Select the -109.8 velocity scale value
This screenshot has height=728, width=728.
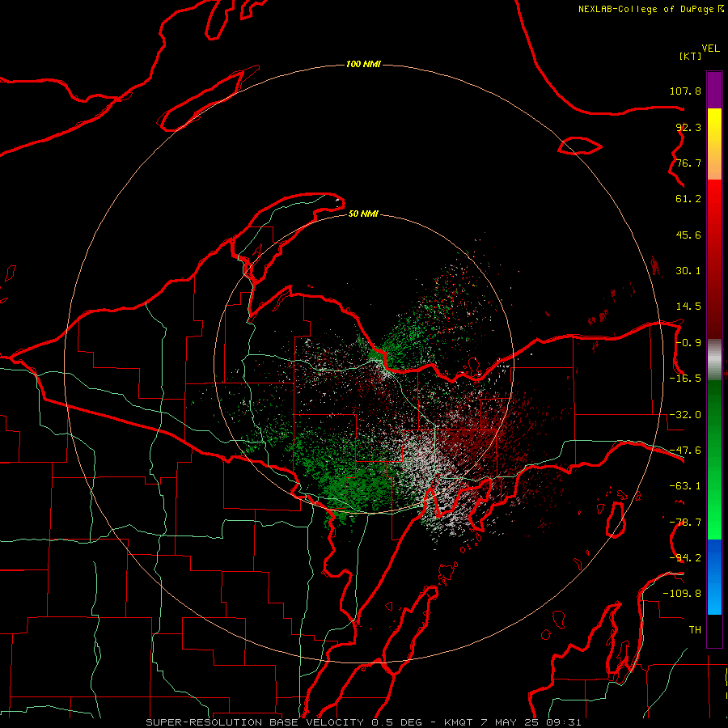pyautogui.click(x=682, y=594)
